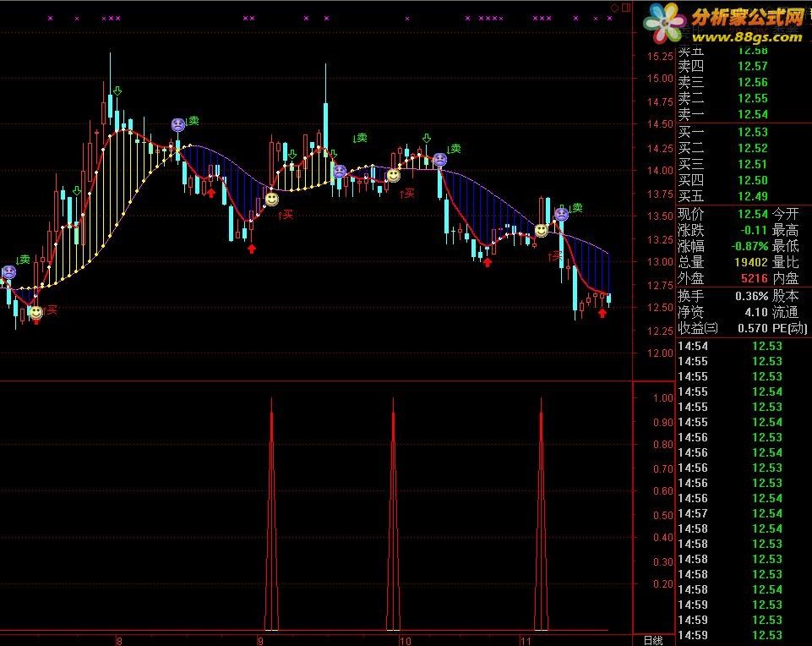Image resolution: width=812 pixels, height=646 pixels.
Task: Click the 现价 value 12.54
Action: coord(753,214)
